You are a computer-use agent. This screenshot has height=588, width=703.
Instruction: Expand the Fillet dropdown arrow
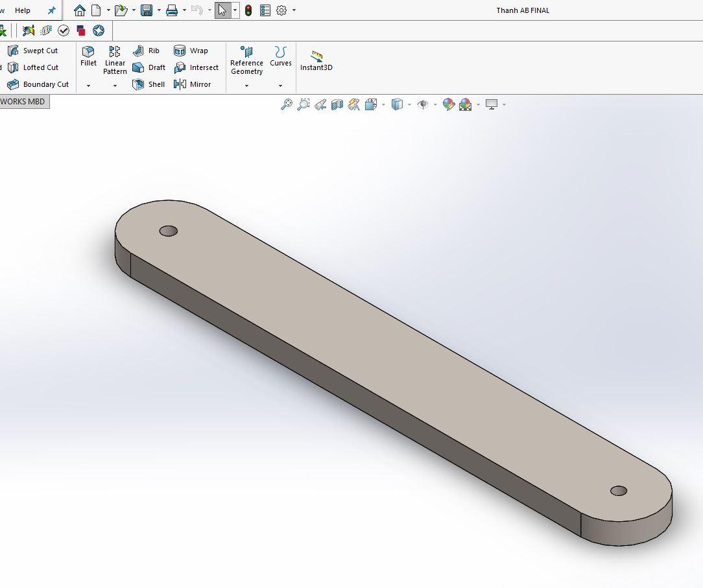[x=88, y=86]
